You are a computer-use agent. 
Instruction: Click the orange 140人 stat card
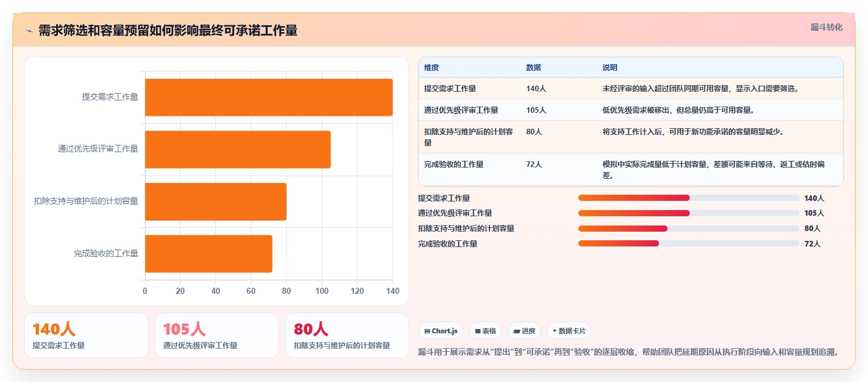tap(86, 335)
